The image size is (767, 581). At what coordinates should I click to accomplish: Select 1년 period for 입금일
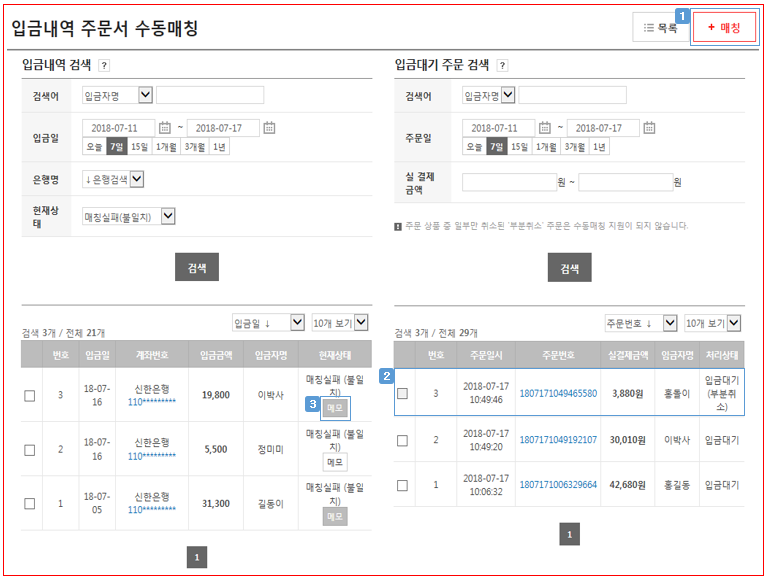219,147
